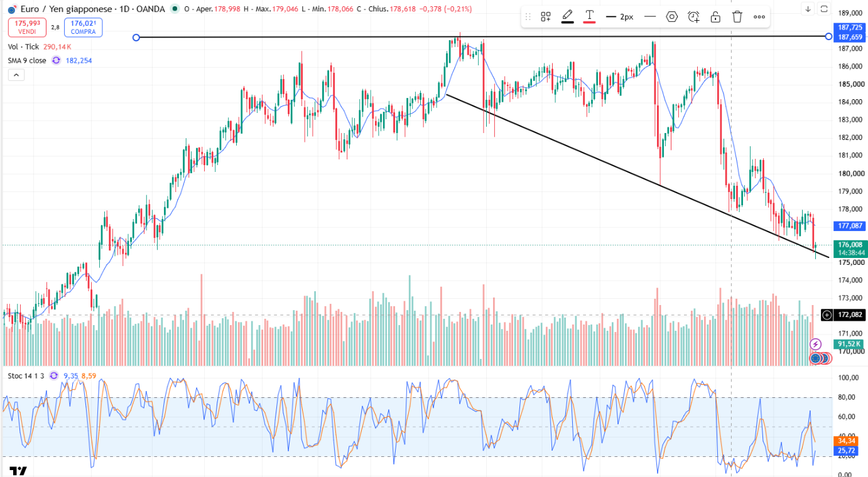Image resolution: width=868 pixels, height=477 pixels.
Task: Click the Stoc refresh status icon
Action: click(x=53, y=375)
